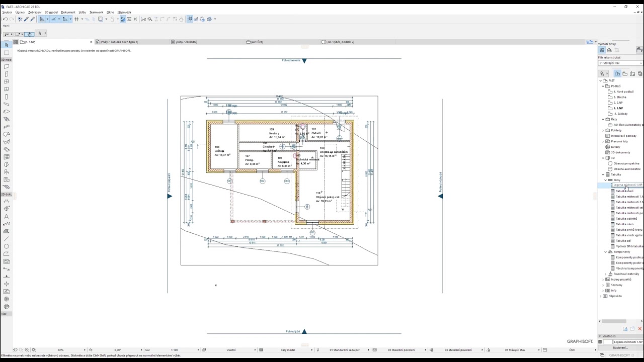Open the Filtr rekonstrukcí dropdown

(x=620, y=63)
